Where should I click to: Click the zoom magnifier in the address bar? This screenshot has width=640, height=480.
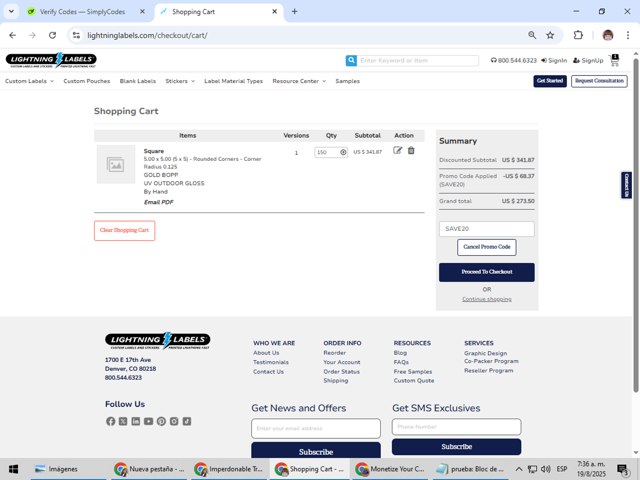(532, 35)
